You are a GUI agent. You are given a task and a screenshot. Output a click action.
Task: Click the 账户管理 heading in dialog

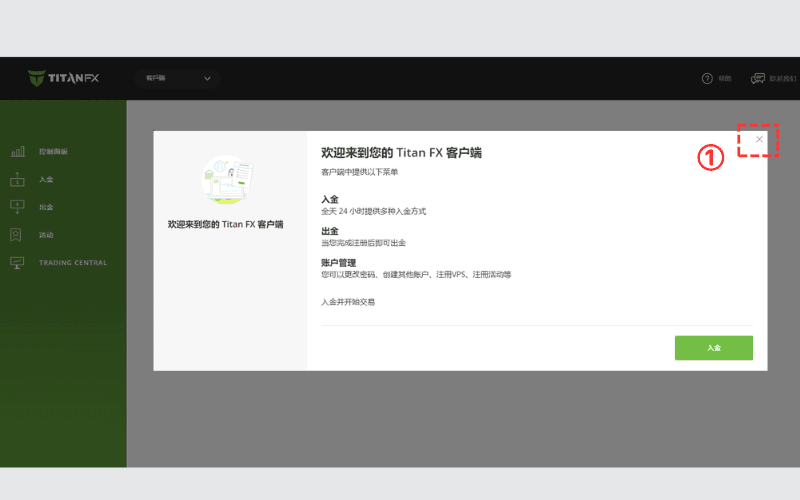pos(338,263)
